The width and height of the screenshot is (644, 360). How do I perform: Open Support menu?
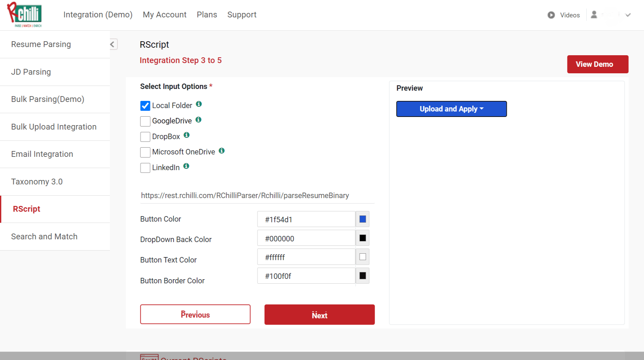click(x=242, y=15)
